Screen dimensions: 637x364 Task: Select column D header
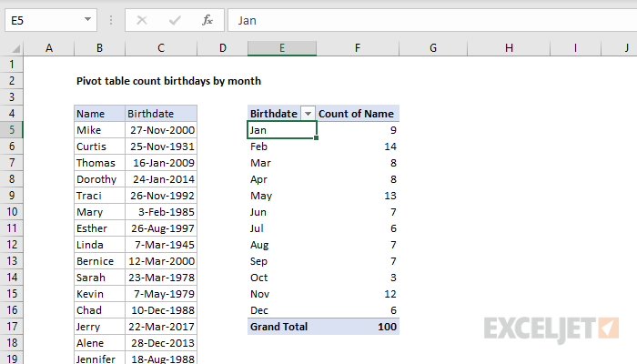tap(223, 48)
